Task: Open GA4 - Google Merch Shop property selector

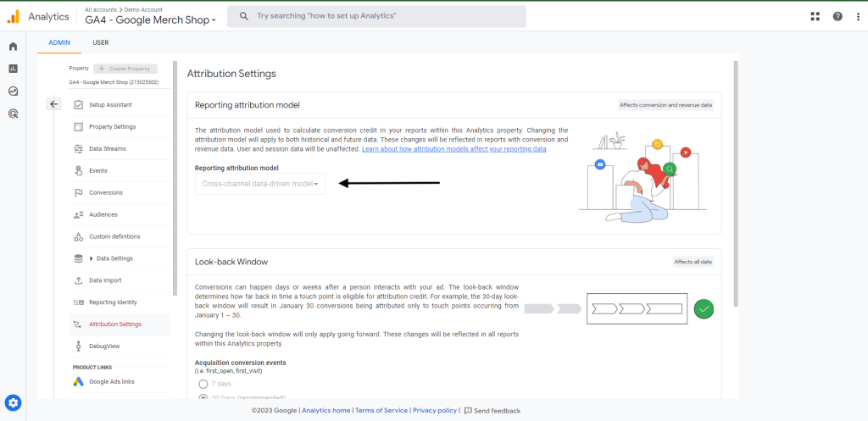Action: (151, 20)
